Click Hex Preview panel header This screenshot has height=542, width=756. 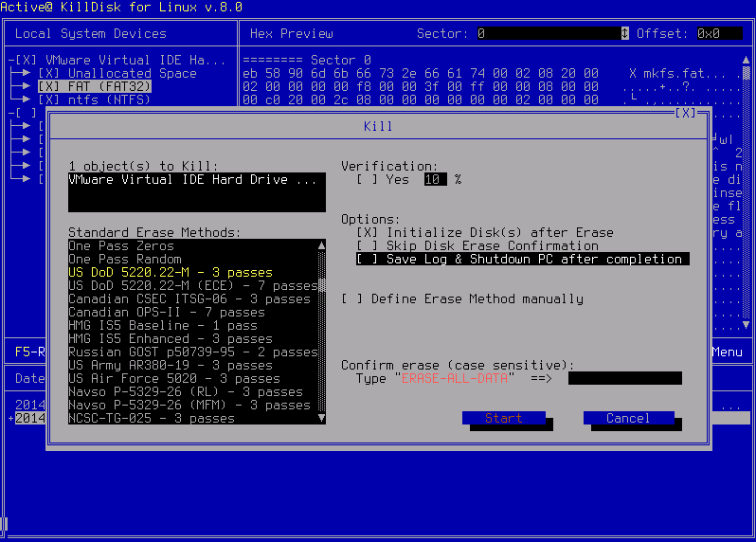click(x=291, y=33)
